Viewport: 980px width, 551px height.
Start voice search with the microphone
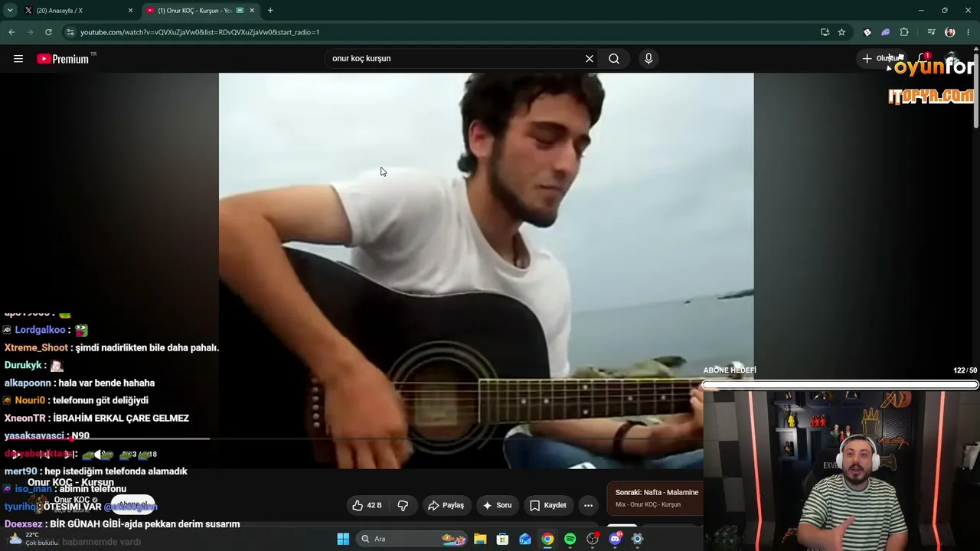[648, 59]
